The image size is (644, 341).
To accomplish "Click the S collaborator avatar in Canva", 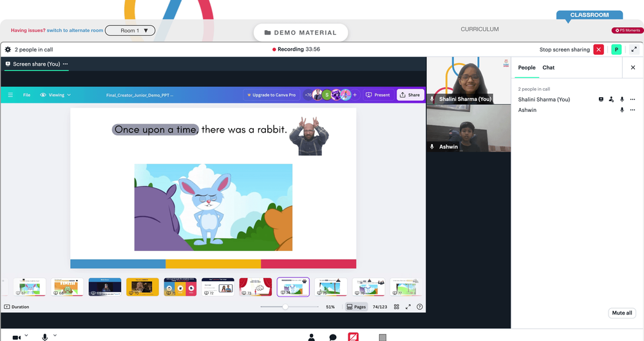I will [x=327, y=95].
